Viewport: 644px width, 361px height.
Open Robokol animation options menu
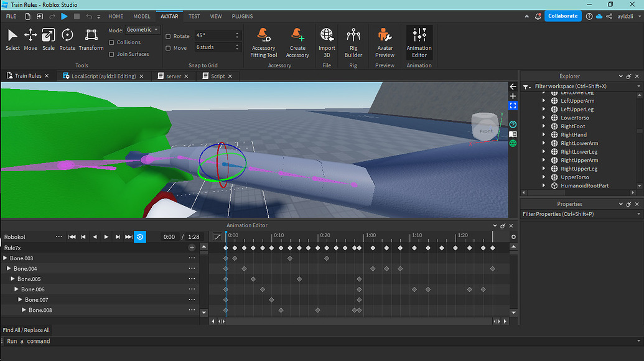(58, 237)
